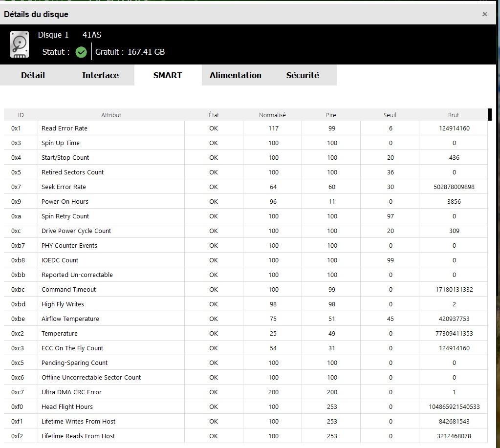
Task: Select the Power On Hours row
Action: click(245, 201)
